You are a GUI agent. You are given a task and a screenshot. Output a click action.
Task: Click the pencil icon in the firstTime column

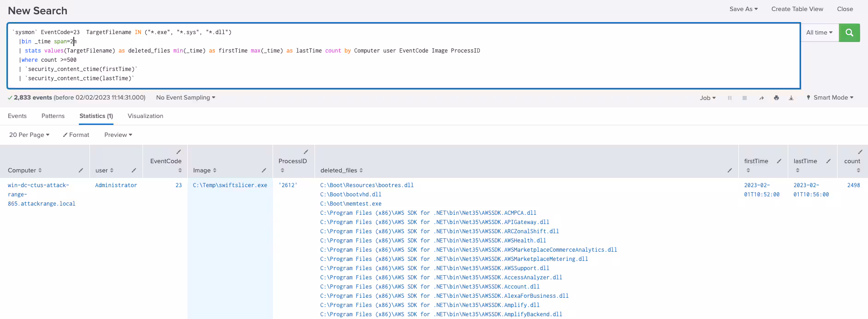click(779, 161)
